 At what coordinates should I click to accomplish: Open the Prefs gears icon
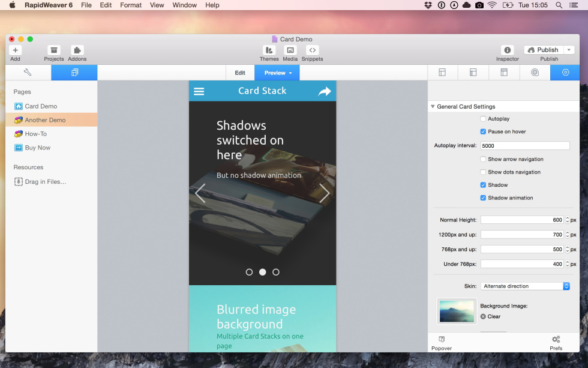click(556, 340)
